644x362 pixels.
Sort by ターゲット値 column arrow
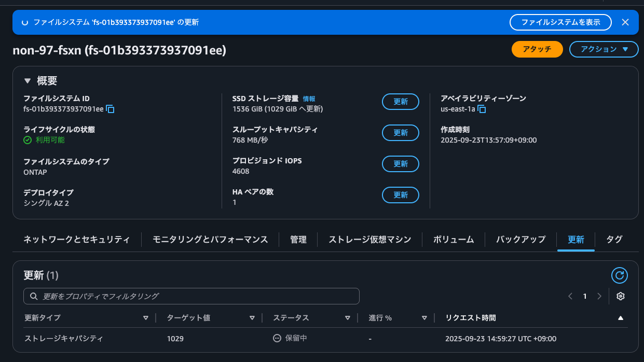click(252, 318)
